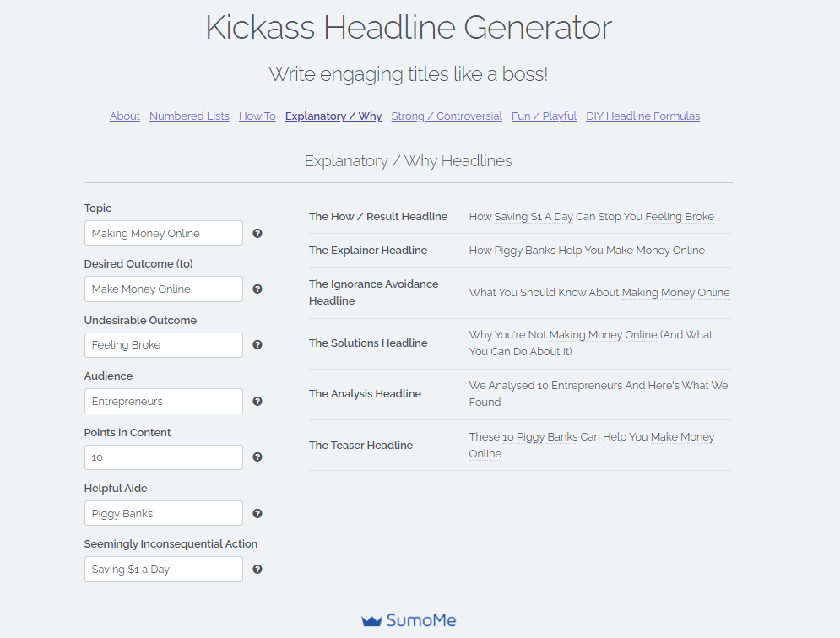The image size is (840, 638).
Task: Click help icon beside Helpful Aide field
Action: click(x=257, y=513)
